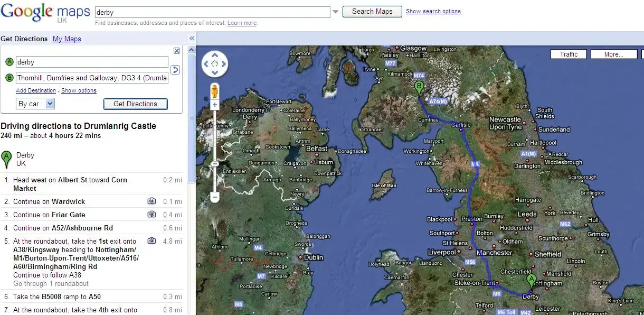Click the Get Directions button

(135, 104)
